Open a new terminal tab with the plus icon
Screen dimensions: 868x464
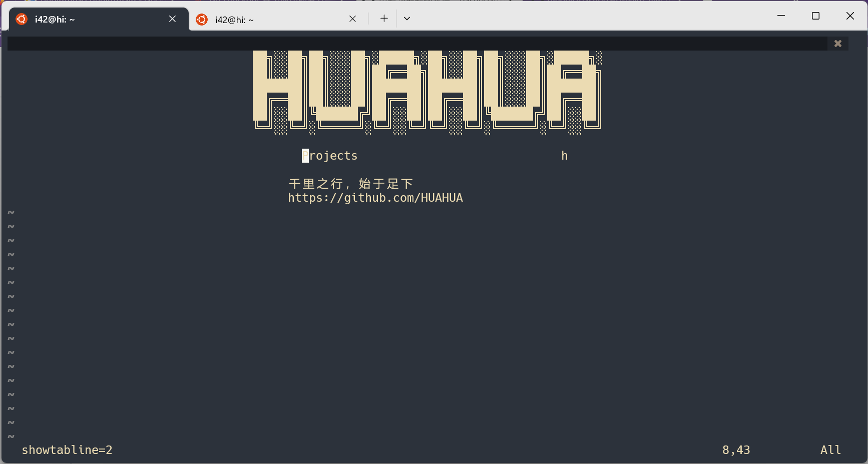click(383, 18)
